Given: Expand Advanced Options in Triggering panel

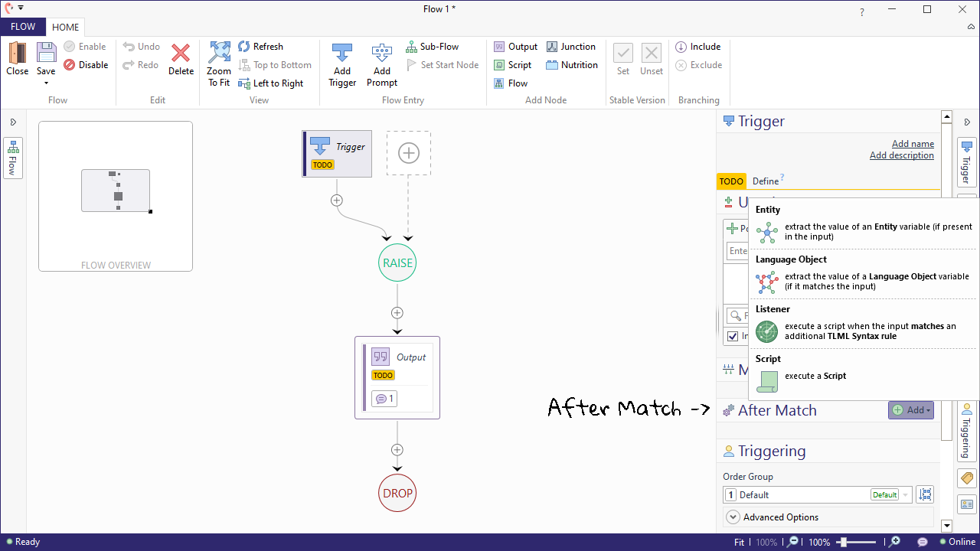Looking at the screenshot, I should tap(779, 517).
